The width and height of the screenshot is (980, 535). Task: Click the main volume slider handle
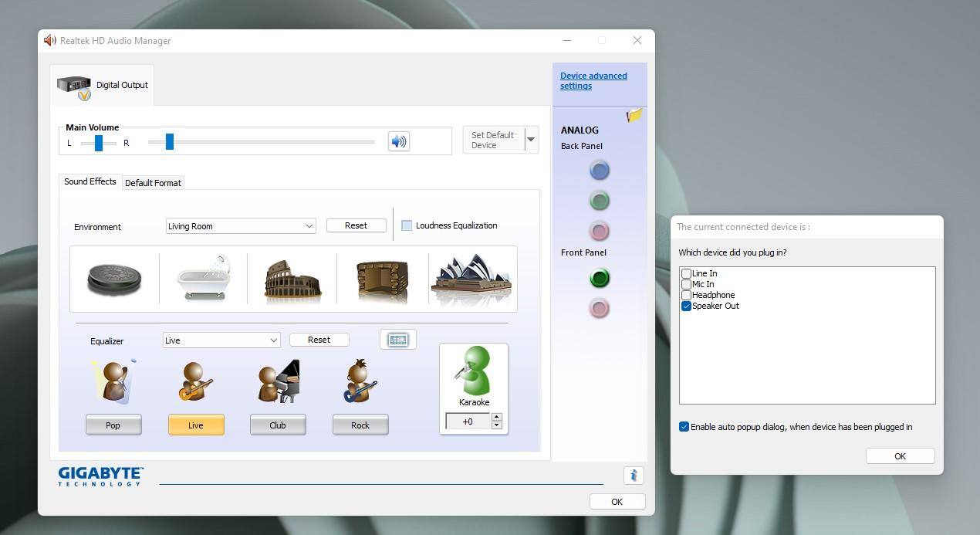169,141
